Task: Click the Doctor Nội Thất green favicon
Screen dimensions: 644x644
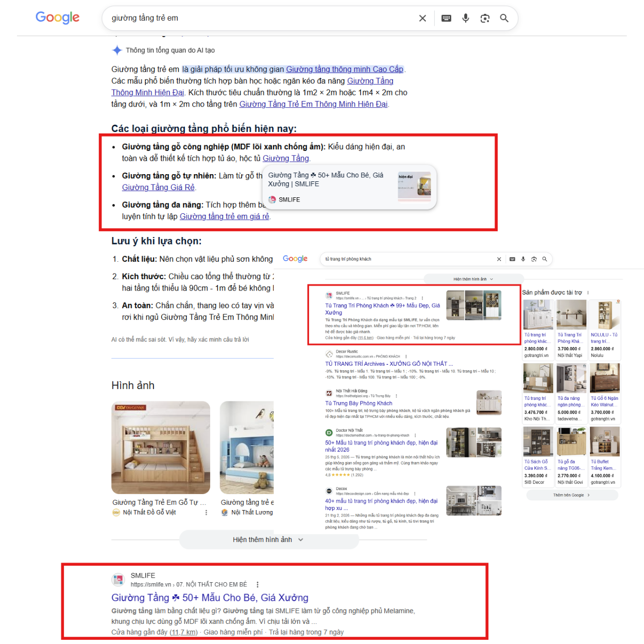Action: pyautogui.click(x=329, y=433)
